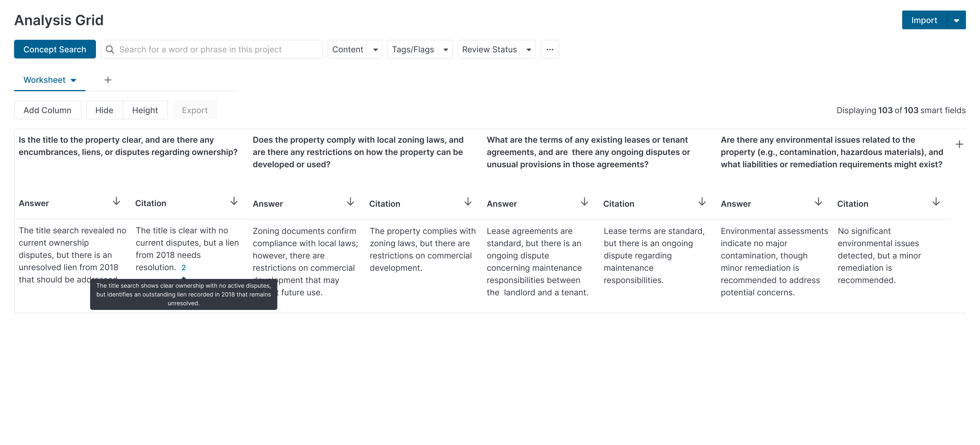Click the Concept Search button

tap(55, 49)
